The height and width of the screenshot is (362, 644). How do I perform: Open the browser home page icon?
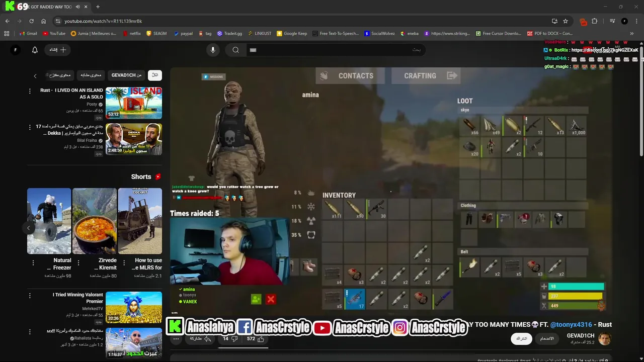(x=44, y=21)
